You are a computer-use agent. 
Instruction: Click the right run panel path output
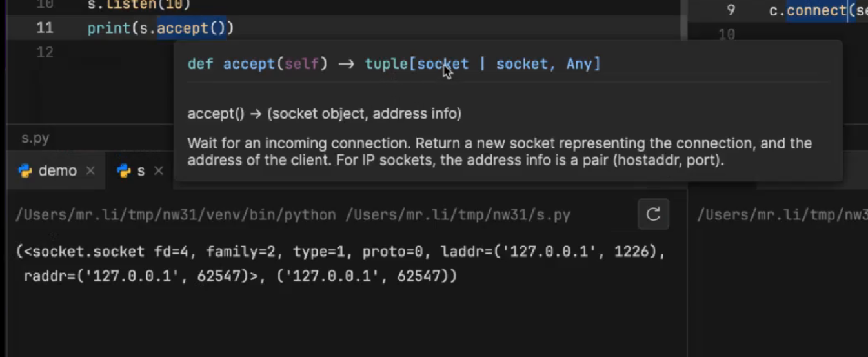(x=782, y=215)
